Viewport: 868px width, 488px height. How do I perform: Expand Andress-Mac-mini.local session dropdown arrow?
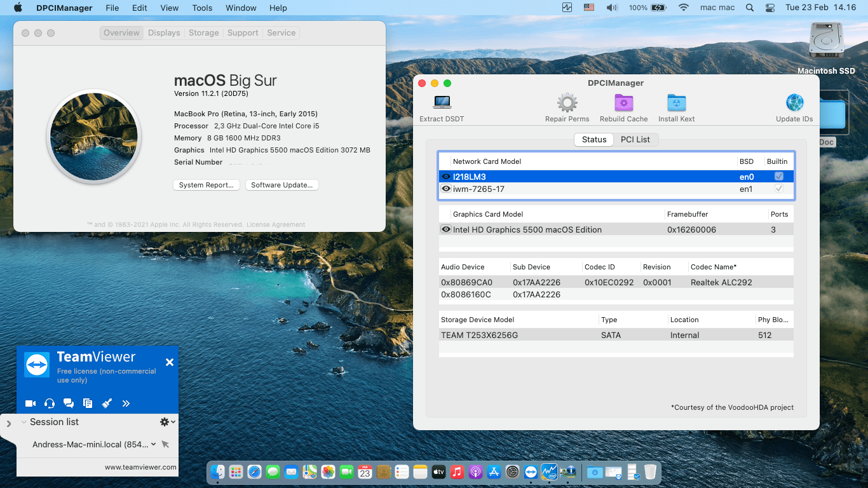coord(154,444)
